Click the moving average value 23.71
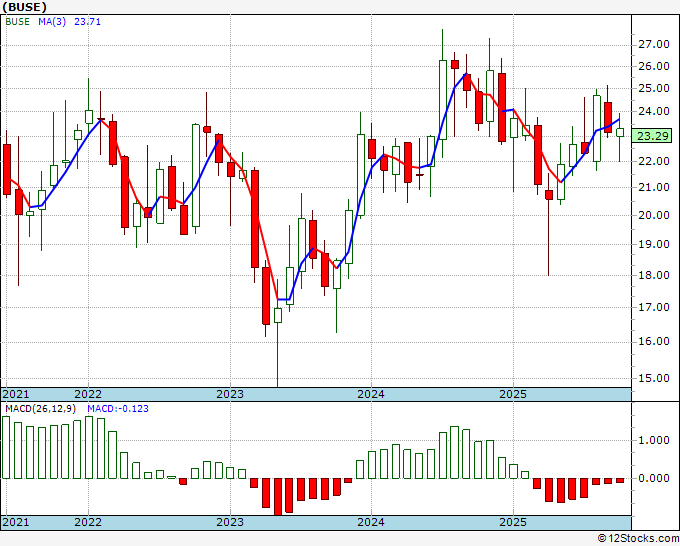This screenshot has height=546, width=680. (88, 22)
